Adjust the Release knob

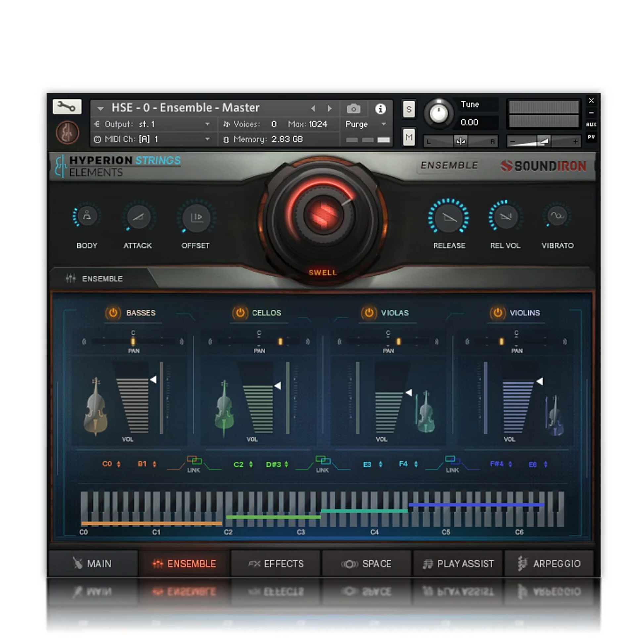[x=449, y=217]
